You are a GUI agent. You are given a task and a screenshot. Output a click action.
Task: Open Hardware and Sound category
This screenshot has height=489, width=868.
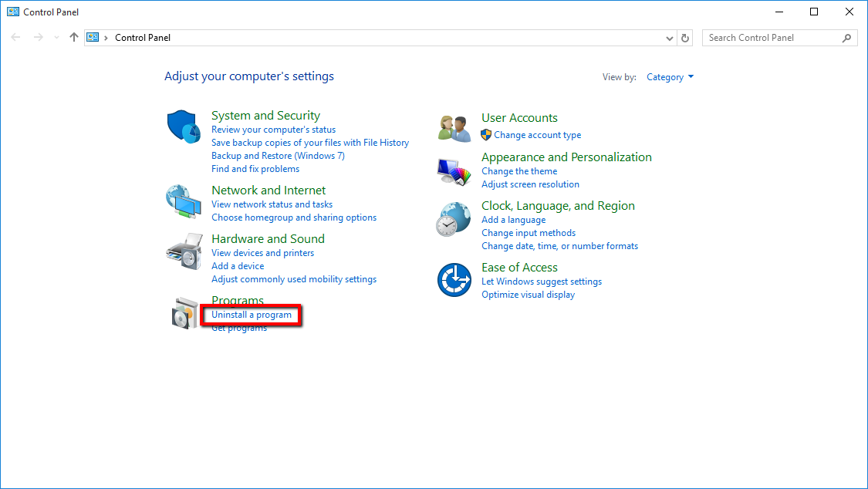point(268,239)
